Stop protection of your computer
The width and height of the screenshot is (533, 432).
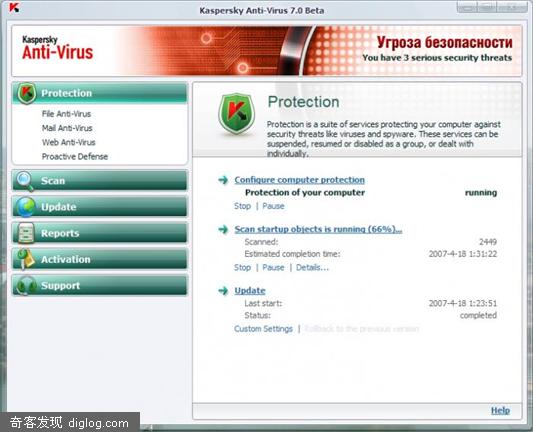click(242, 206)
